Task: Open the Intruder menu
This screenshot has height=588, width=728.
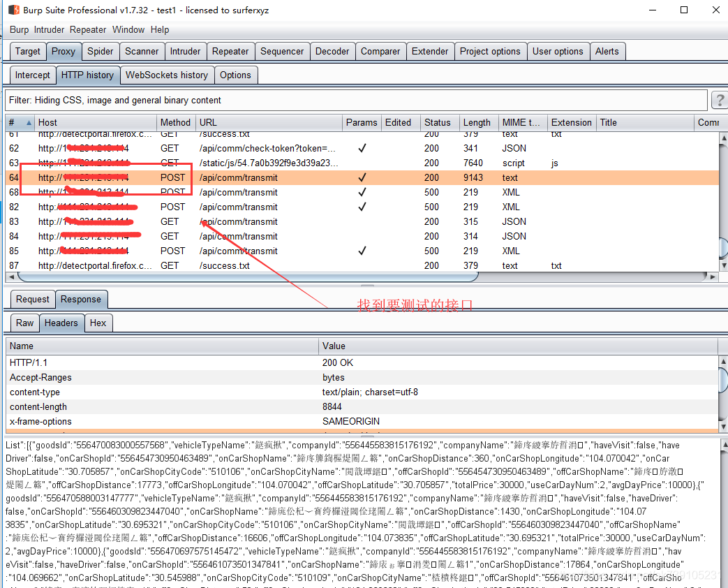Action: [x=49, y=30]
